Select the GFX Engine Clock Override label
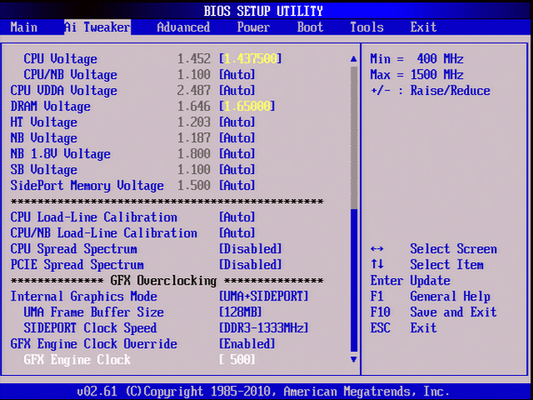The image size is (533, 400). (94, 344)
